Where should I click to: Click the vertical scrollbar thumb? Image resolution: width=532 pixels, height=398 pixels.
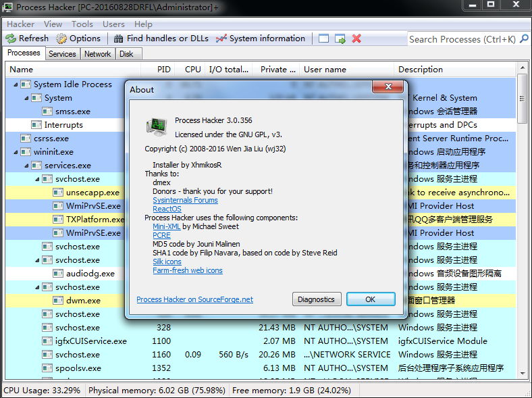coord(523,99)
